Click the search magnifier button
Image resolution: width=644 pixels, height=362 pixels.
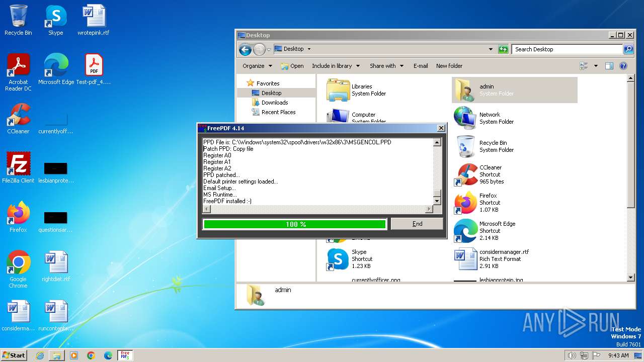(628, 49)
